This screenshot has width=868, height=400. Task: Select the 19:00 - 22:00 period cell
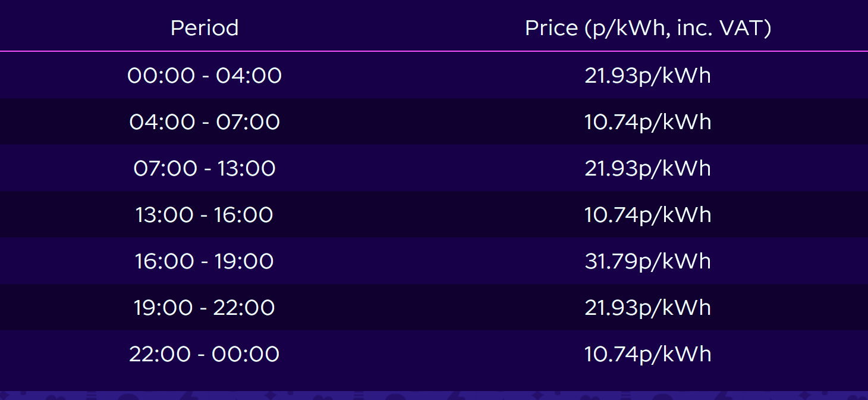tap(205, 308)
